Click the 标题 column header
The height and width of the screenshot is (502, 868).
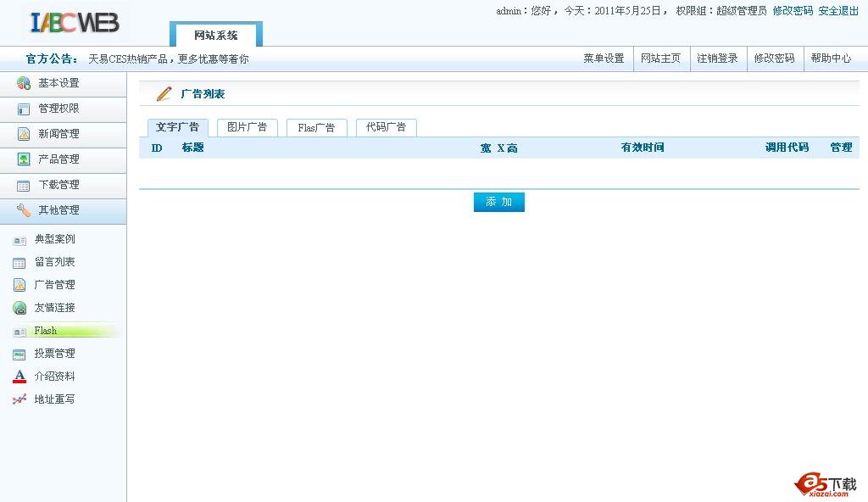coord(192,148)
